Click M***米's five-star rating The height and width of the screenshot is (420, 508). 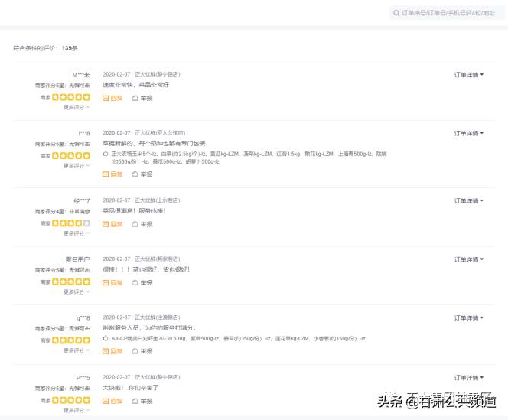(71, 97)
